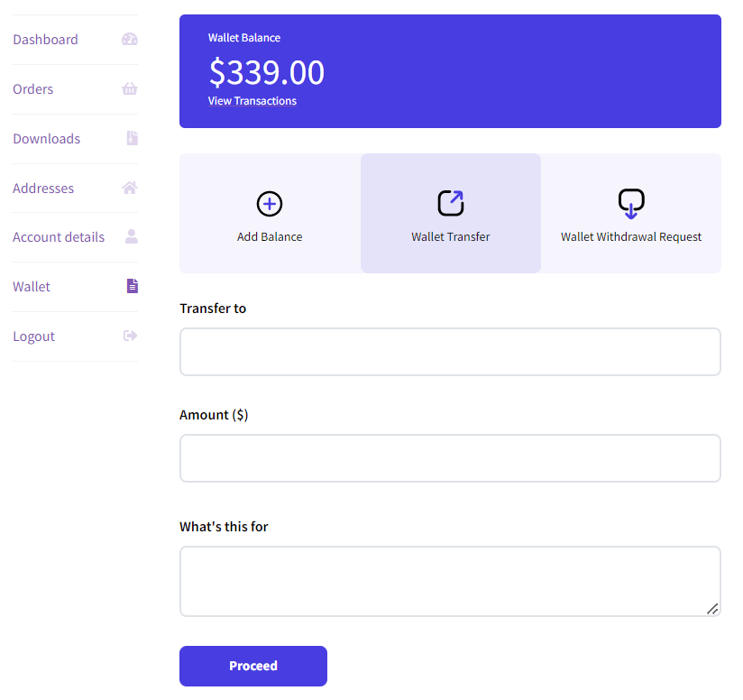743x700 pixels.
Task: Click the Wallet document icon
Action: (132, 286)
